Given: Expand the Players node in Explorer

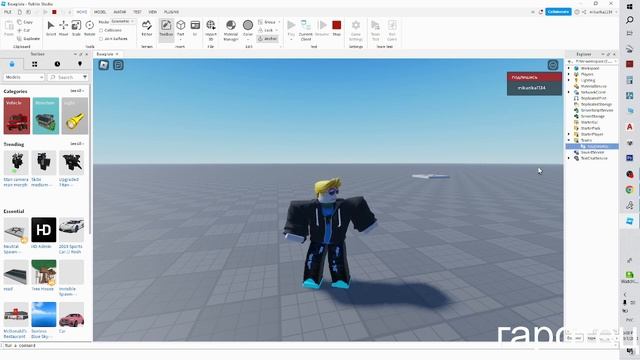Looking at the screenshot, I should (x=569, y=74).
